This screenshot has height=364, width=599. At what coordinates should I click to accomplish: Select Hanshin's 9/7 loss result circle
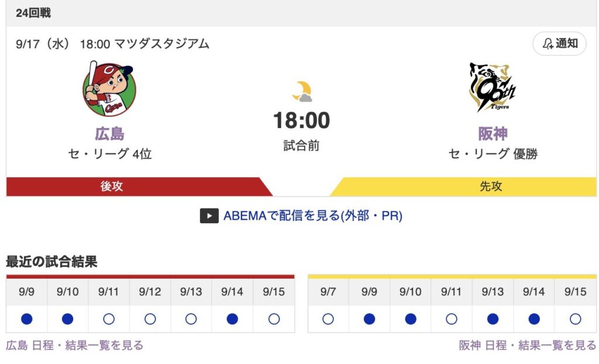328,319
